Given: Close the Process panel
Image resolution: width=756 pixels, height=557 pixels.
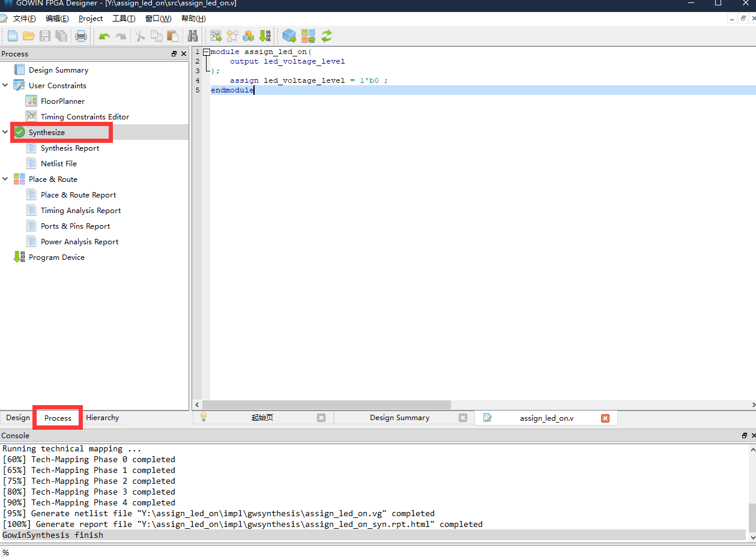Looking at the screenshot, I should (184, 54).
